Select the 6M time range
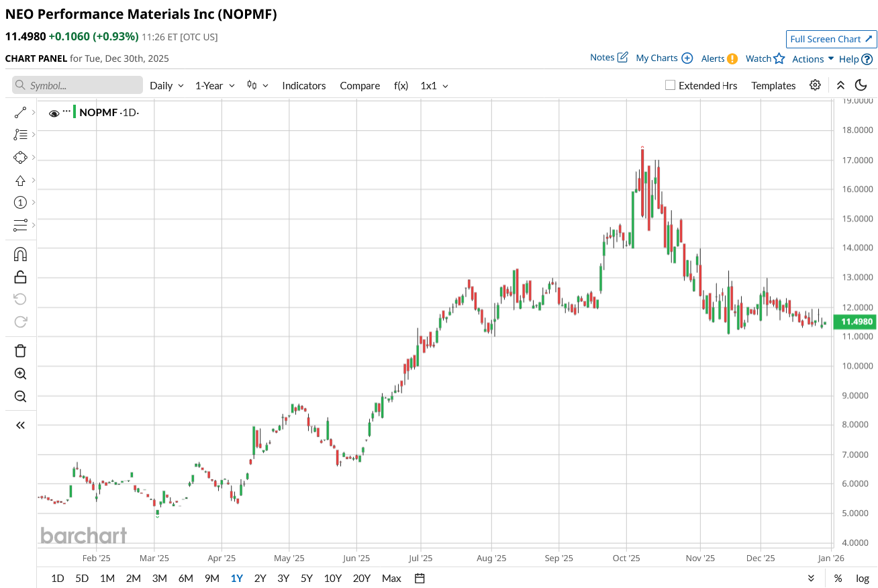The width and height of the screenshot is (878, 588). (x=185, y=579)
